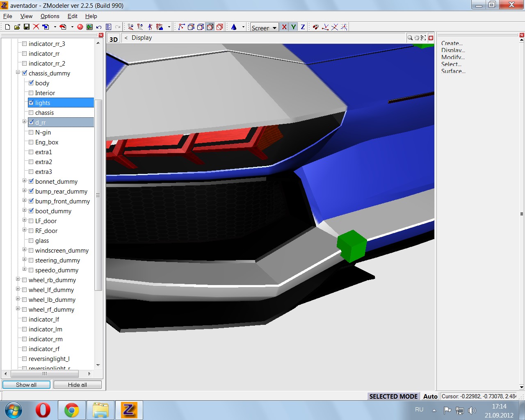
Task: Click the Show all button
Action: [x=26, y=385]
